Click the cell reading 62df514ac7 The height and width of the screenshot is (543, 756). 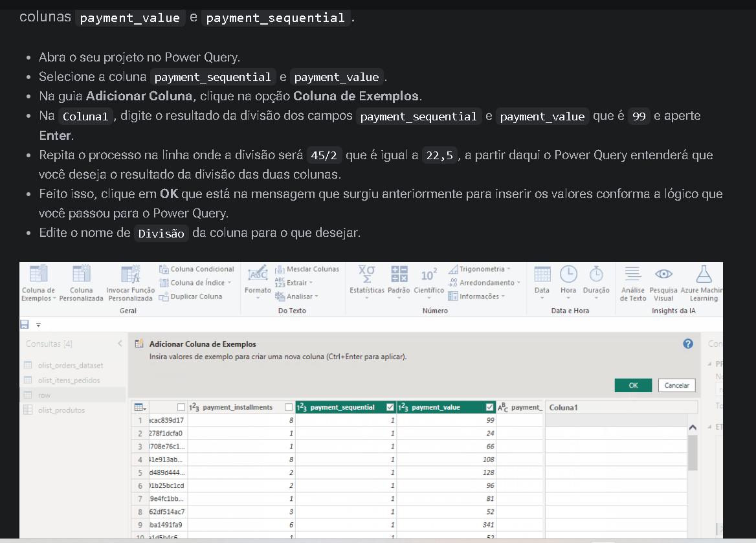[x=168, y=512]
